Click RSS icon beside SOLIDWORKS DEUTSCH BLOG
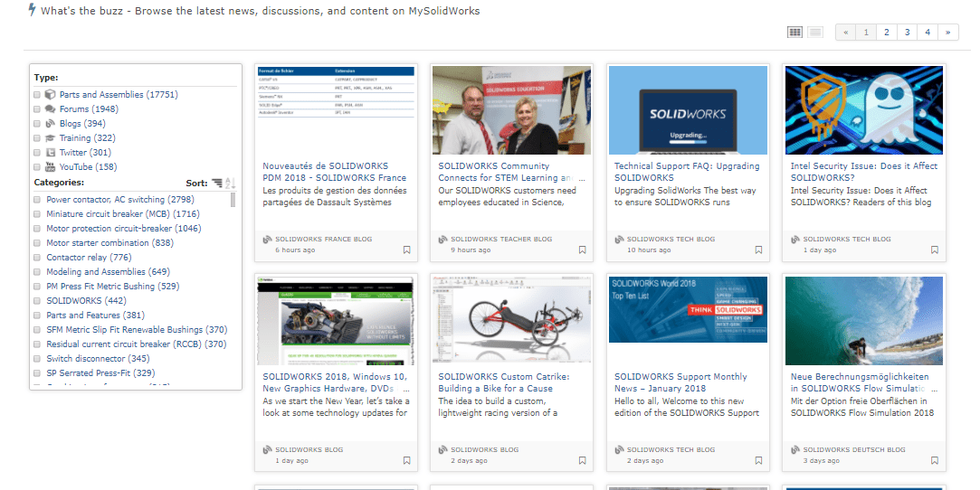 [795, 449]
